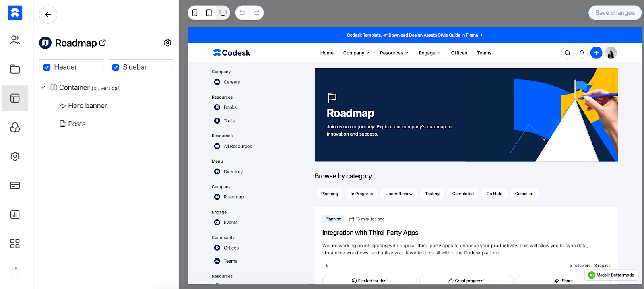Click the Planning tag on the post

coord(333,219)
